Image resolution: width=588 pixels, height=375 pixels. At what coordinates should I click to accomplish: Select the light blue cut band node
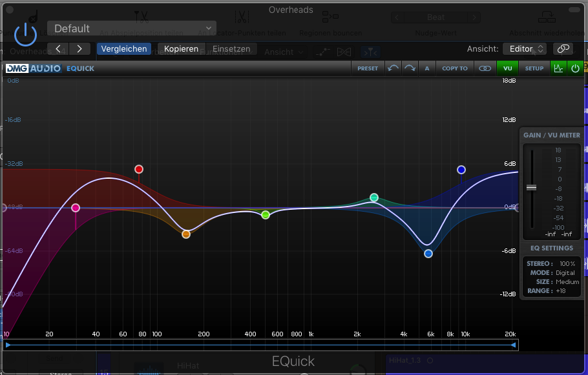[x=428, y=254]
